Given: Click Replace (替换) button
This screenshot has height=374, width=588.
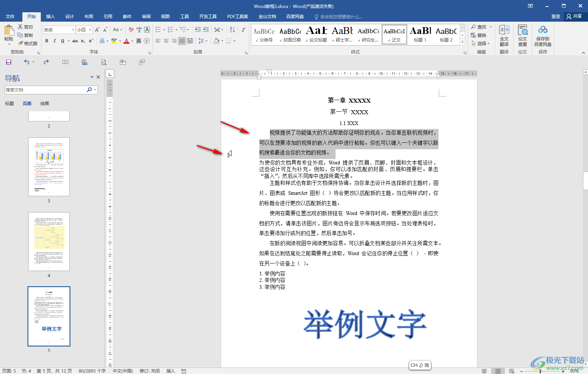Looking at the screenshot, I should (479, 35).
